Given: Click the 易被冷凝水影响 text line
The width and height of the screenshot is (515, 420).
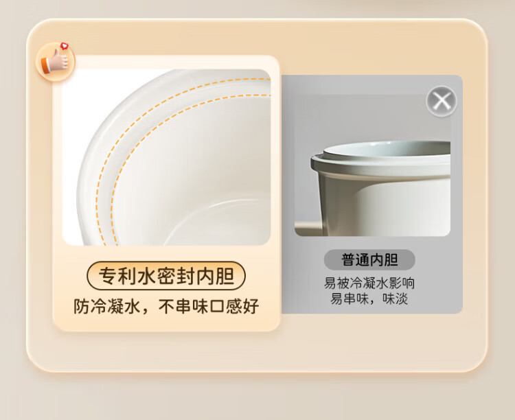Looking at the screenshot, I should pos(369,283).
